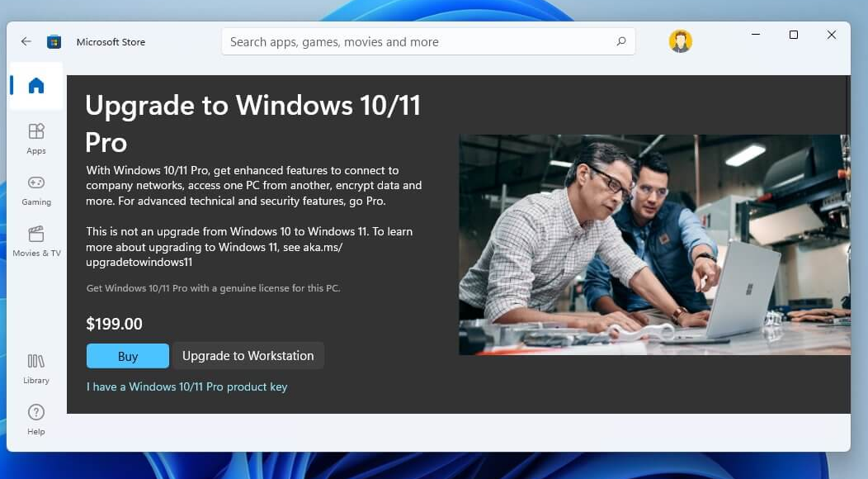868x479 pixels.
Task: Select Upgrade to Workstation
Action: (248, 356)
